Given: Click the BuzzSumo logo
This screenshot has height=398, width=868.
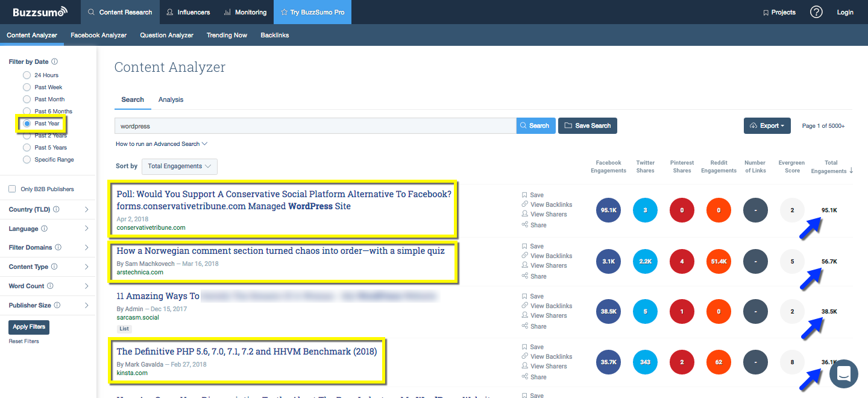Looking at the screenshot, I should pyautogui.click(x=40, y=12).
